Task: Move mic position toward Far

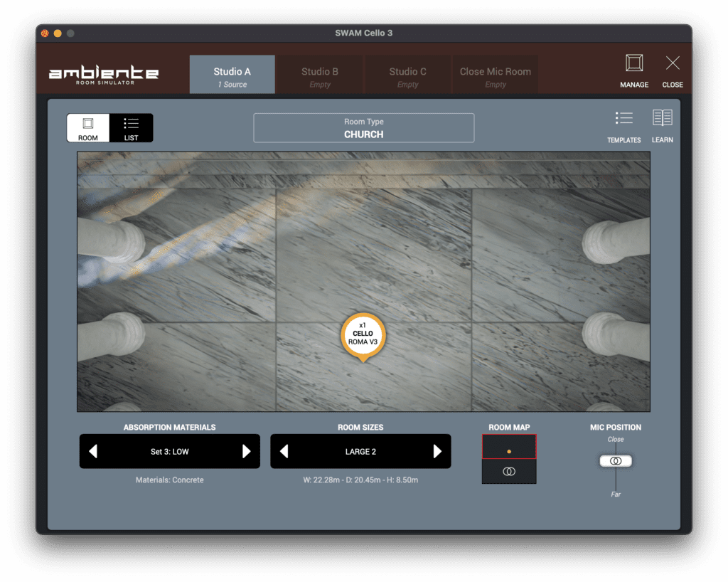Action: click(615, 484)
